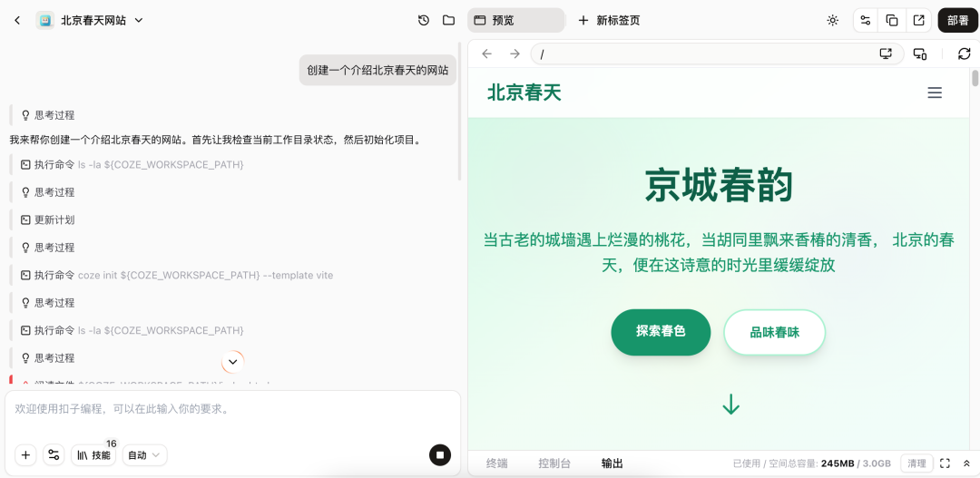The width and height of the screenshot is (980, 478).
Task: Toggle fullscreen for the bottom panel
Action: click(945, 463)
